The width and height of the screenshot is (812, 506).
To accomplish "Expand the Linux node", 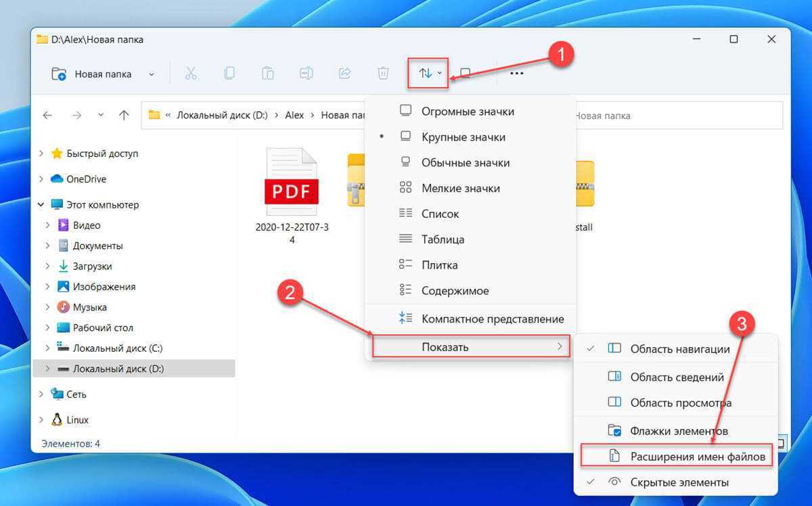I will [x=41, y=419].
